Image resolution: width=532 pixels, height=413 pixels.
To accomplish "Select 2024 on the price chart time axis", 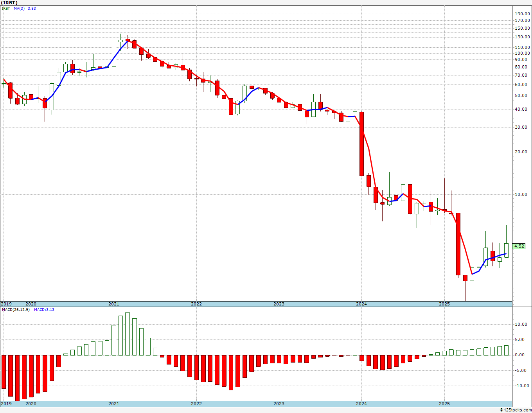I will click(361, 304).
